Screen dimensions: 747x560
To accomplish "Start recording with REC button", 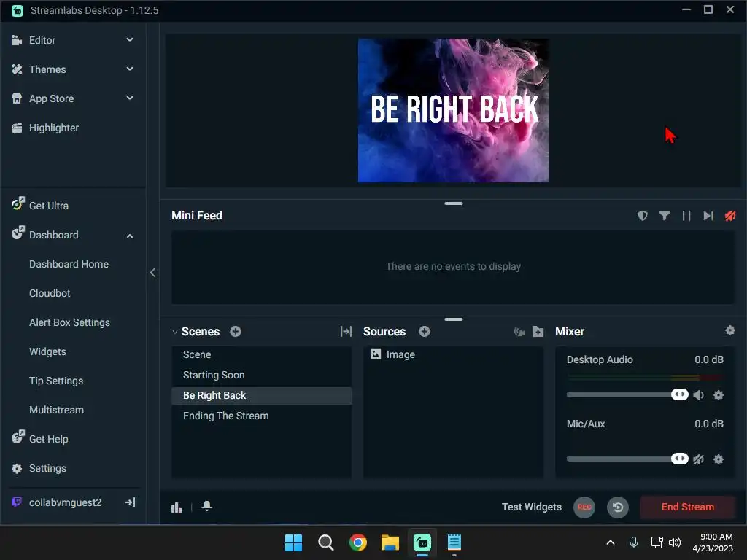I will coord(584,507).
